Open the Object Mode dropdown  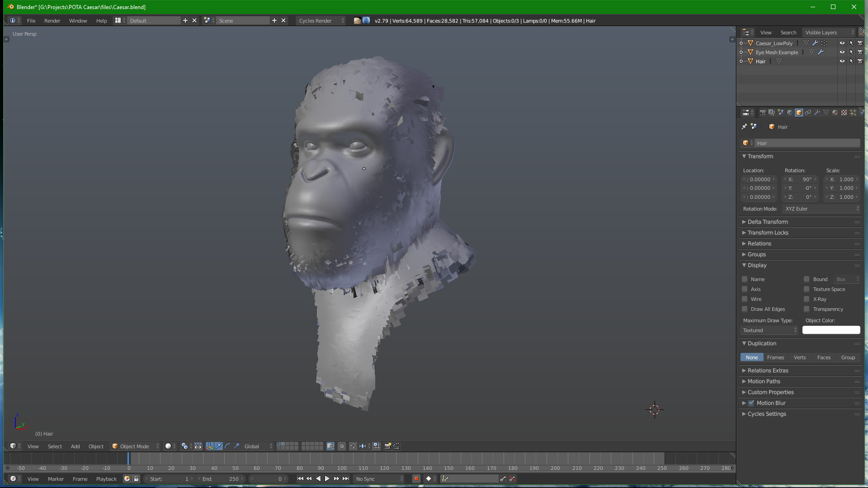click(135, 446)
